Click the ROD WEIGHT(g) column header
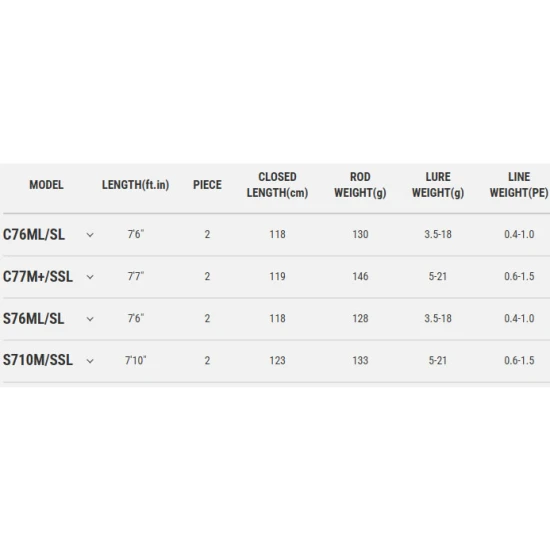550x550 pixels. 360,185
